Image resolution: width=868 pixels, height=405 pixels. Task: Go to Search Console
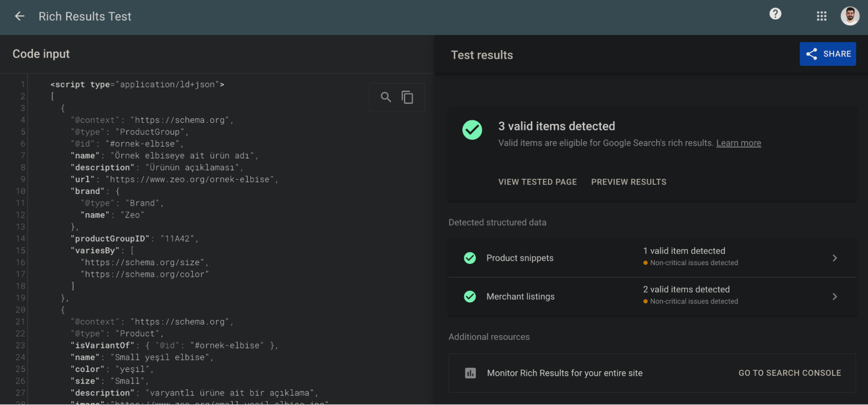point(790,373)
